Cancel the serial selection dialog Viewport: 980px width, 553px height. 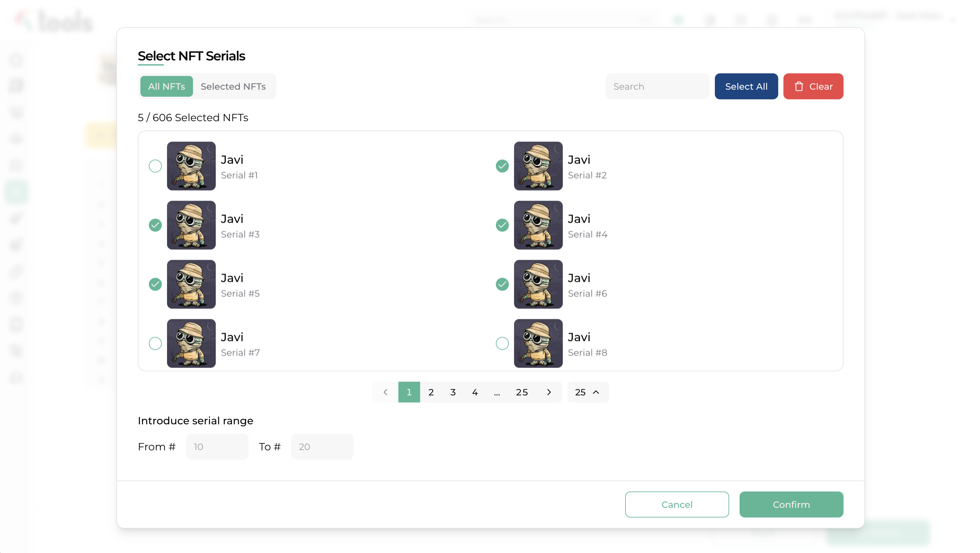pyautogui.click(x=677, y=504)
